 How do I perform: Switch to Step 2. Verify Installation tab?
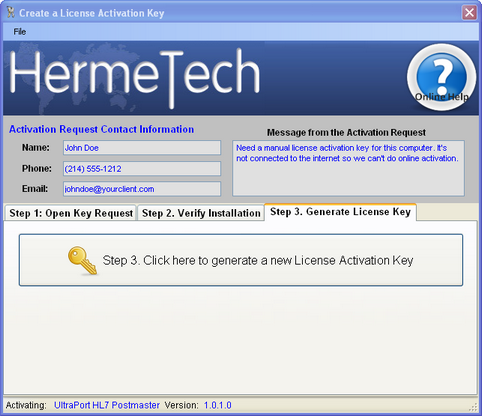click(201, 213)
